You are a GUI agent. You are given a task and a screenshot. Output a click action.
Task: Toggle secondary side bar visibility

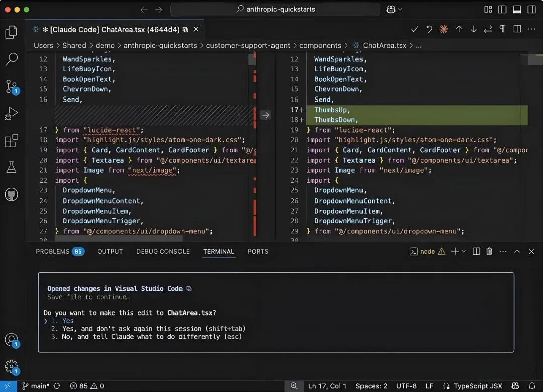[x=531, y=10]
